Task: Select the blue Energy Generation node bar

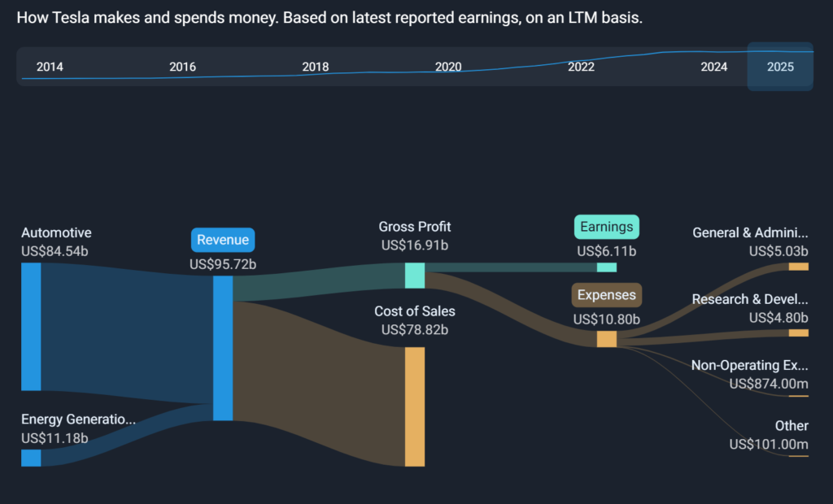Action: [31, 458]
